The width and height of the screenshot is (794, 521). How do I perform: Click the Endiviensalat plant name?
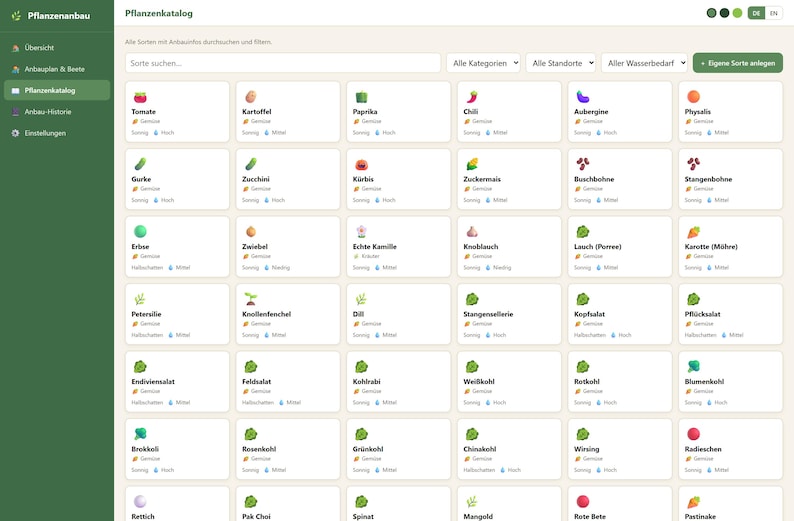(x=153, y=382)
